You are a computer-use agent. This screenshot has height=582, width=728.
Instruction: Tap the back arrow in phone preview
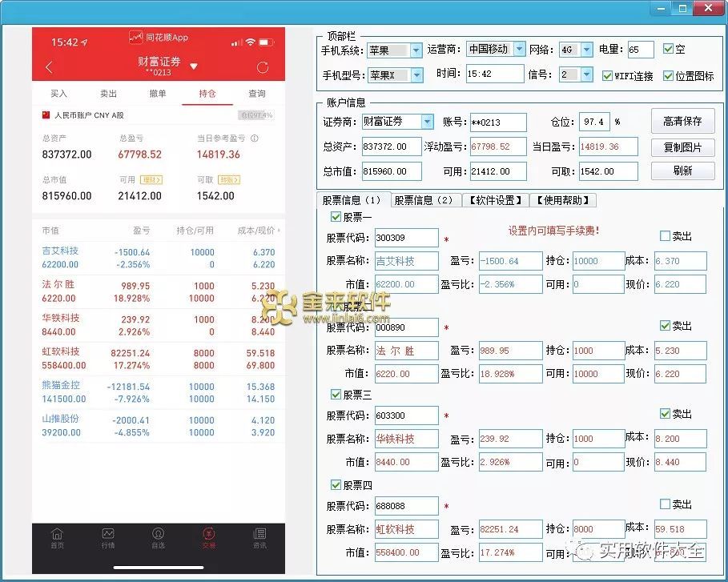click(49, 67)
